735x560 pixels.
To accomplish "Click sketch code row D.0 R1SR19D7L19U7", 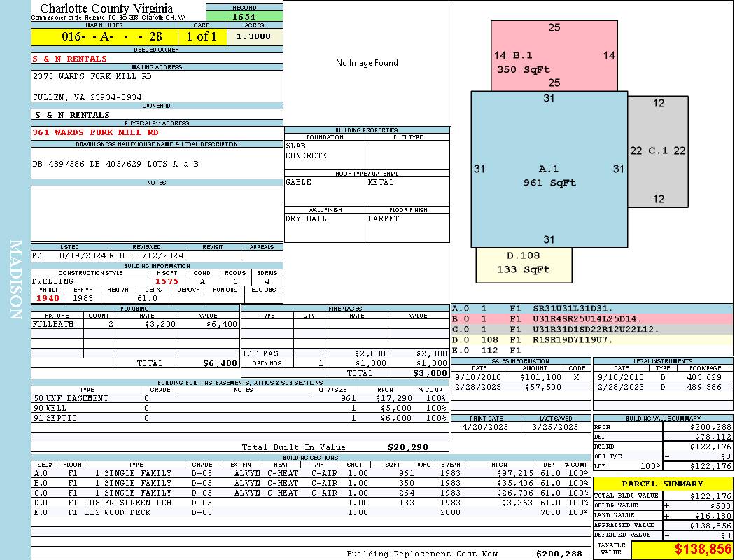I will (592, 339).
